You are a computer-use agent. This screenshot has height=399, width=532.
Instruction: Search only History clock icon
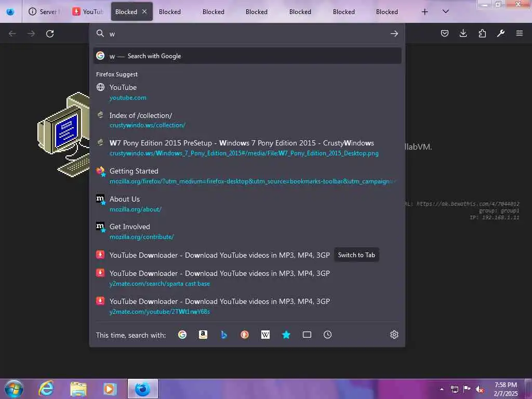[x=327, y=335]
